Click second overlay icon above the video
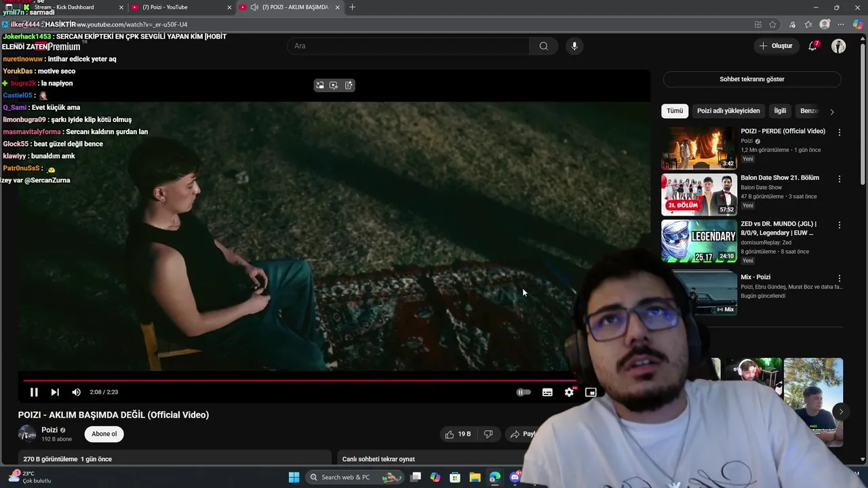Image resolution: width=868 pixels, height=488 pixels. 334,85
